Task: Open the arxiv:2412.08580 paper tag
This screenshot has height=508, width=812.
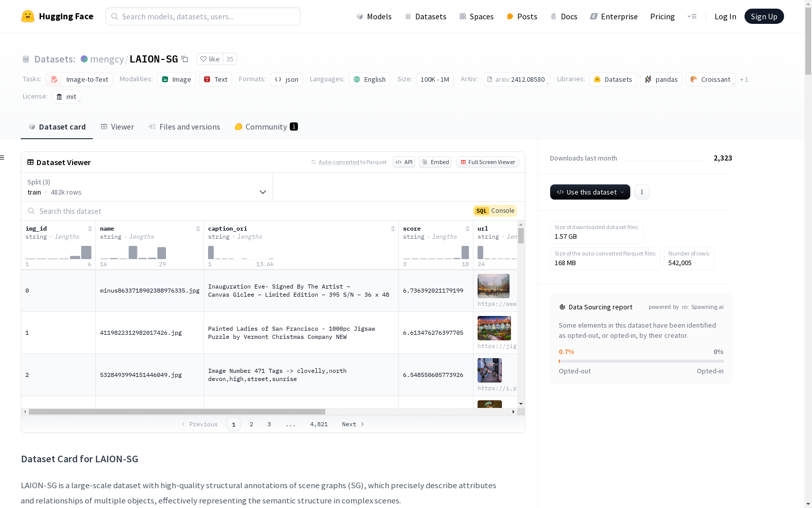Action: (516, 79)
